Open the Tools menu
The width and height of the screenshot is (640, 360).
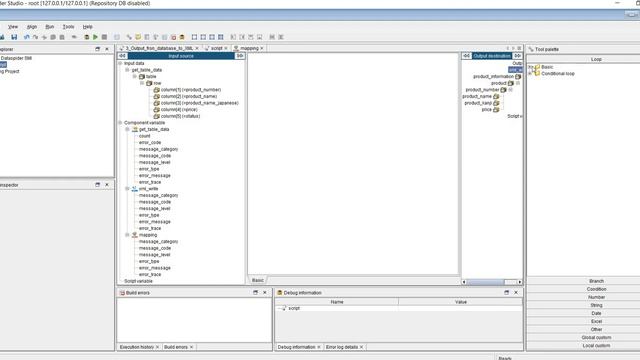coord(68,27)
